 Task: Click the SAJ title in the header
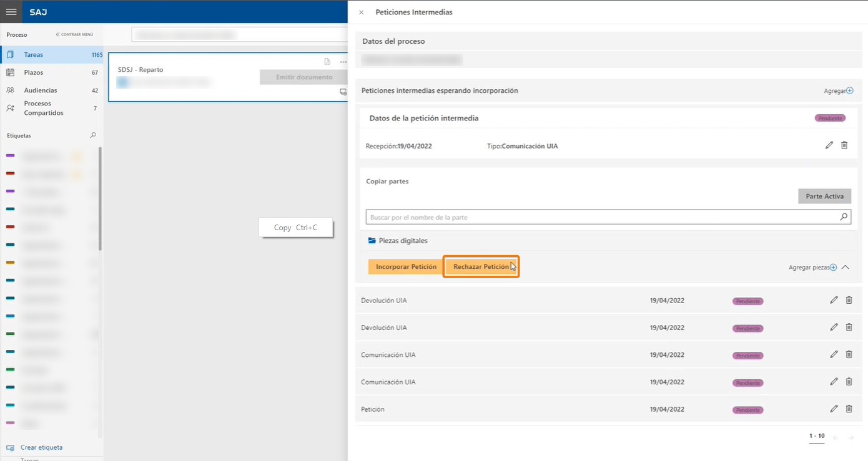pyautogui.click(x=38, y=12)
